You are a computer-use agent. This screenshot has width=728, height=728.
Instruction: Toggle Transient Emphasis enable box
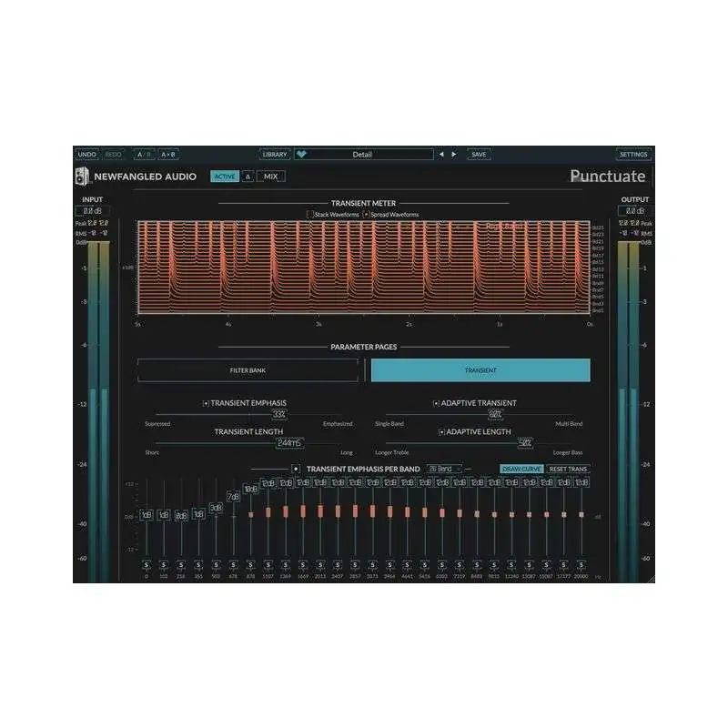click(206, 403)
